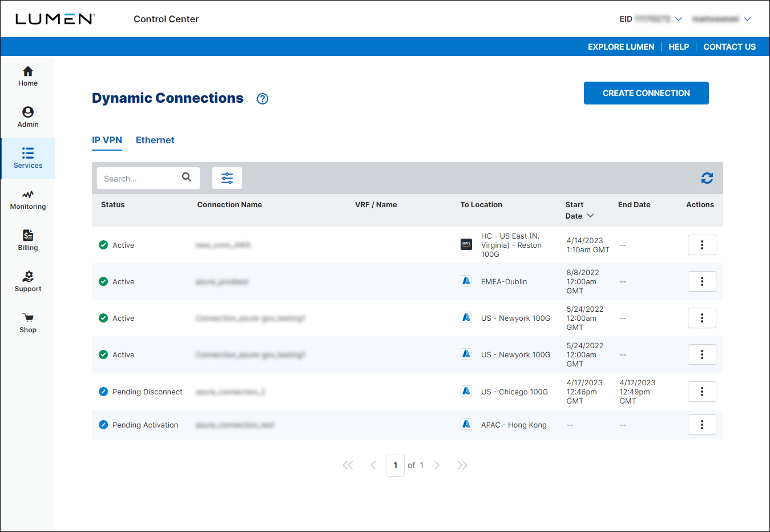This screenshot has height=532, width=770.
Task: Click 'APAC - Hong Kong' location text
Action: coord(514,425)
